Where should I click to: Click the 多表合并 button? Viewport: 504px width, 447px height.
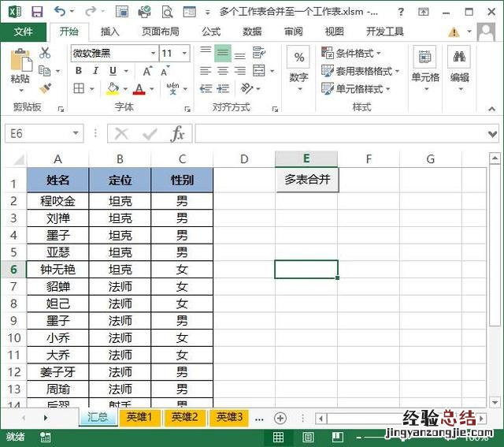click(306, 180)
